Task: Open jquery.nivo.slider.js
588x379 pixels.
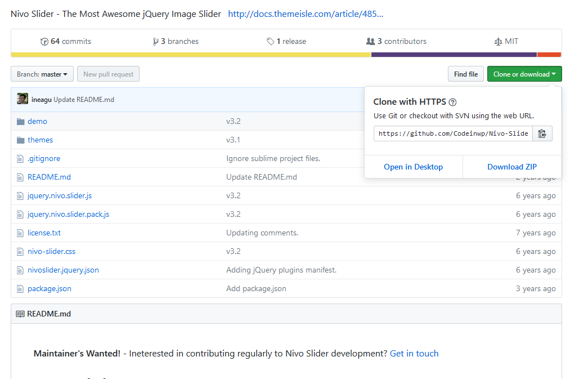Action: tap(60, 195)
